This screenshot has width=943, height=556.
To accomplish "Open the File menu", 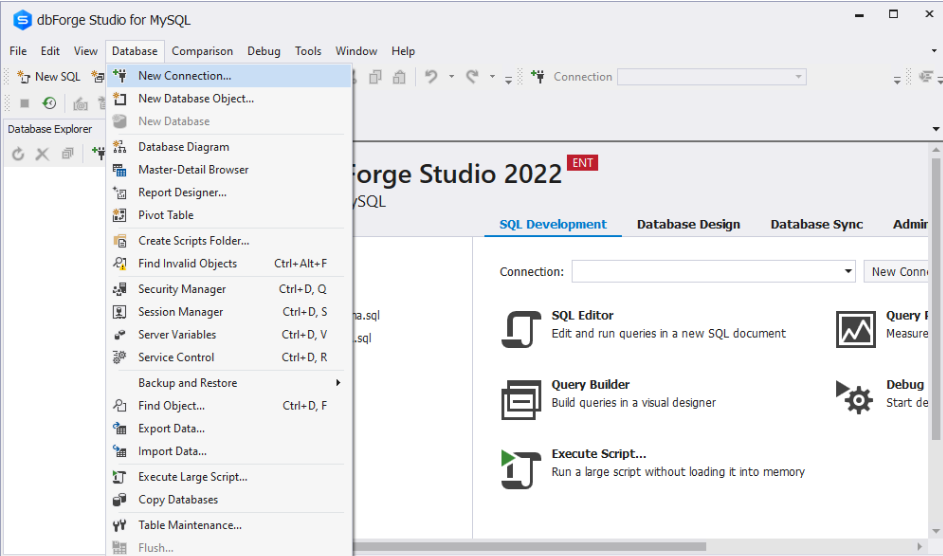I will (18, 51).
